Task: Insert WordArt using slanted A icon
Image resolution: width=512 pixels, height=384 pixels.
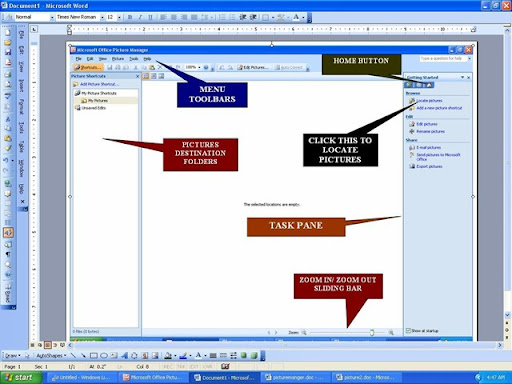Action: click(124, 356)
